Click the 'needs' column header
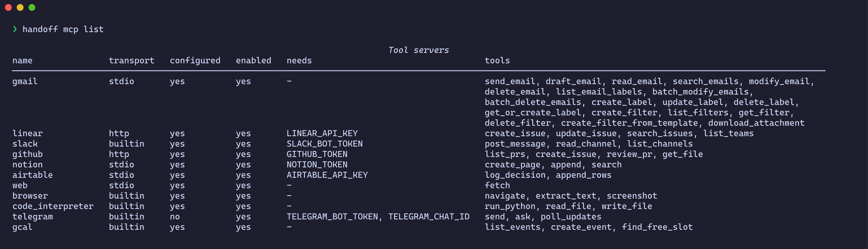This screenshot has height=249, width=868. click(x=299, y=61)
